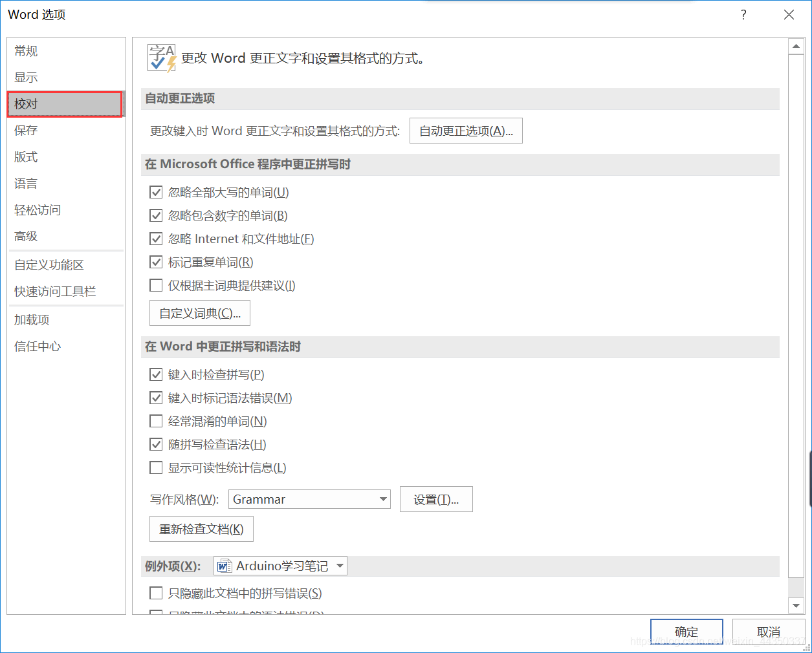Open 自定义功能区 settings

click(66, 265)
